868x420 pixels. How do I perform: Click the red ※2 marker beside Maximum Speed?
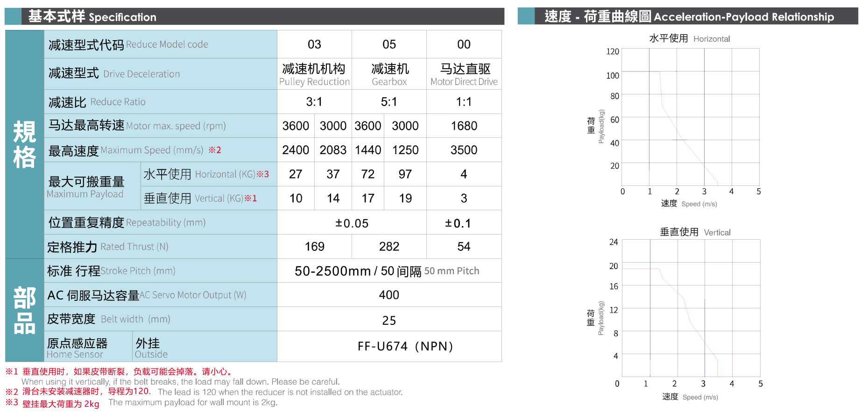coord(215,150)
